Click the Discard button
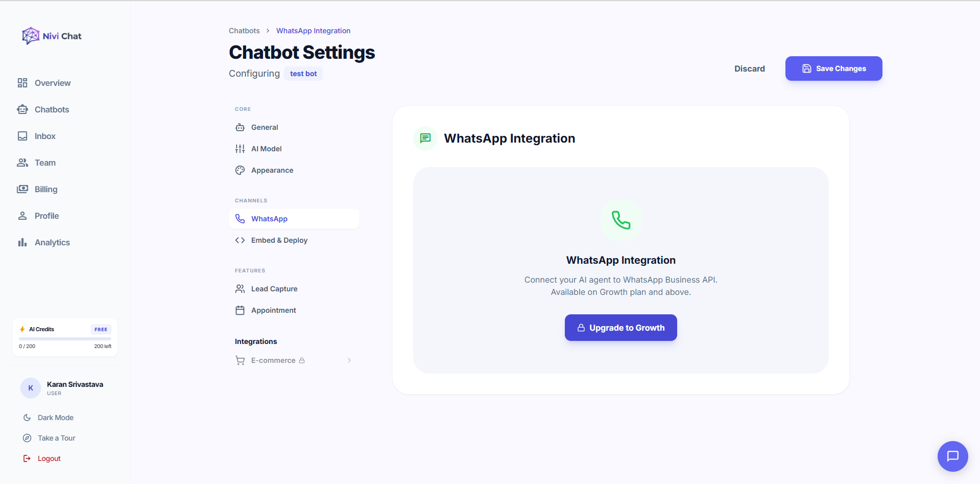This screenshot has width=980, height=484. 749,68
